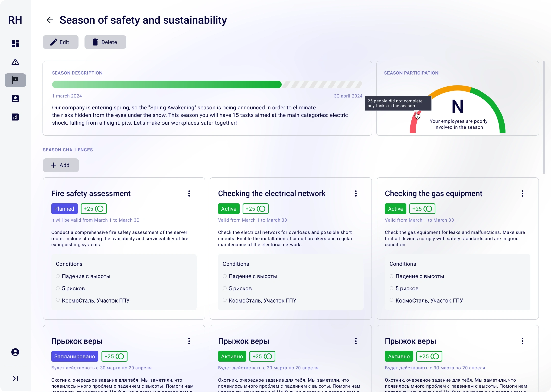The height and width of the screenshot is (392, 551).
Task: Open the user account profile icon
Action: tap(15, 352)
